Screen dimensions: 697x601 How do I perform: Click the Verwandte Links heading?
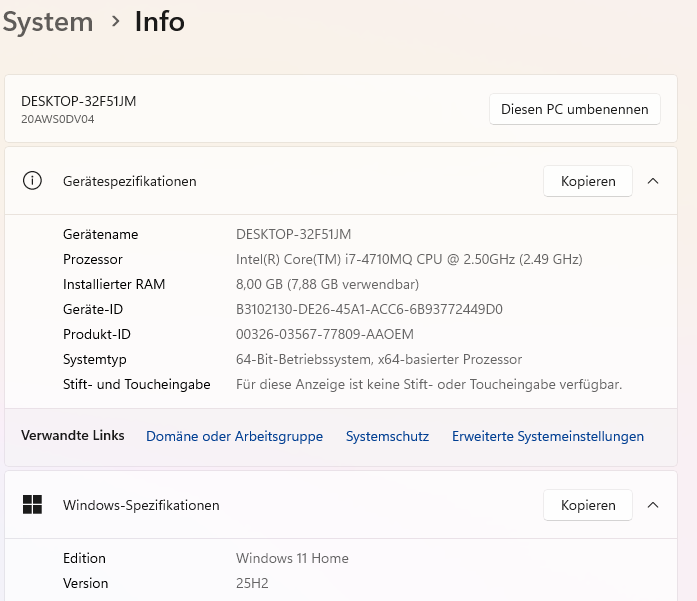pyautogui.click(x=72, y=435)
